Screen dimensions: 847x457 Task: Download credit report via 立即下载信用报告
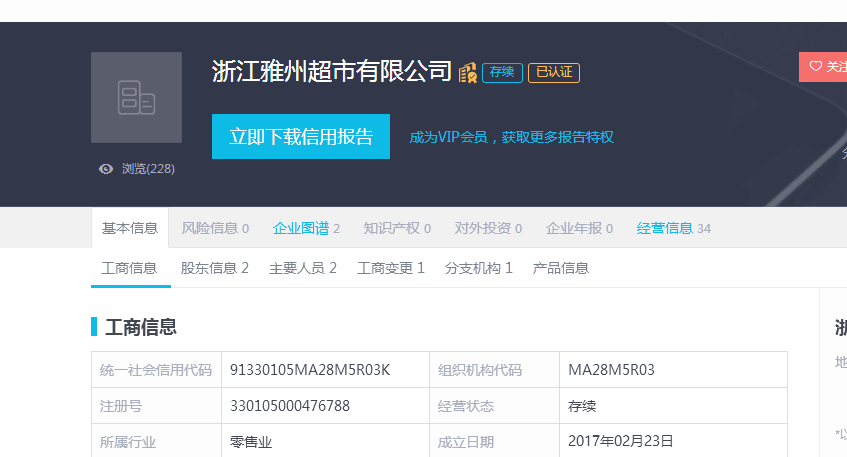tap(301, 137)
